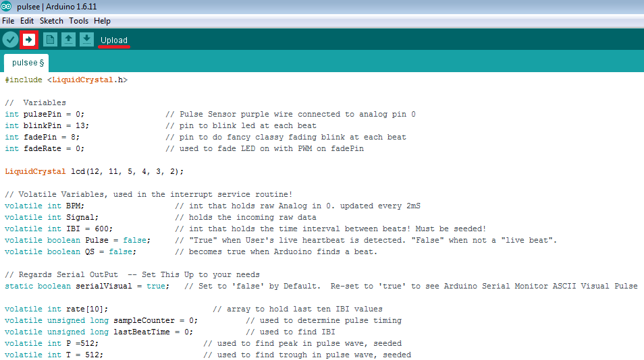Click the Verify checkmark button

click(10, 40)
